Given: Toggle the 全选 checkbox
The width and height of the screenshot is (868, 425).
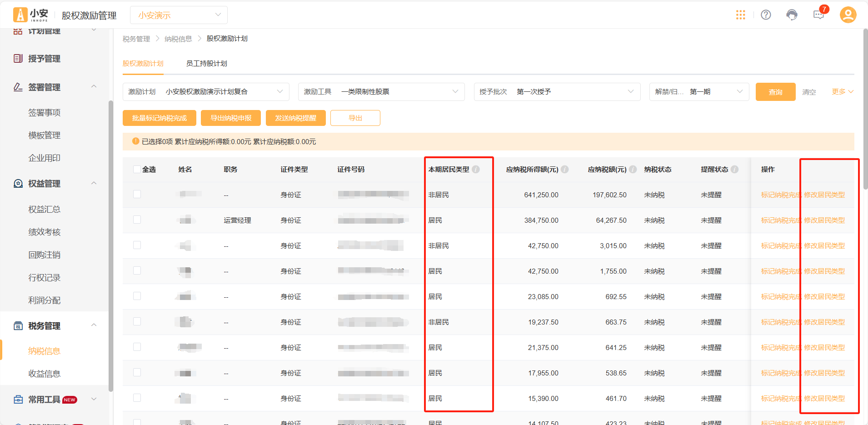Looking at the screenshot, I should tap(137, 170).
